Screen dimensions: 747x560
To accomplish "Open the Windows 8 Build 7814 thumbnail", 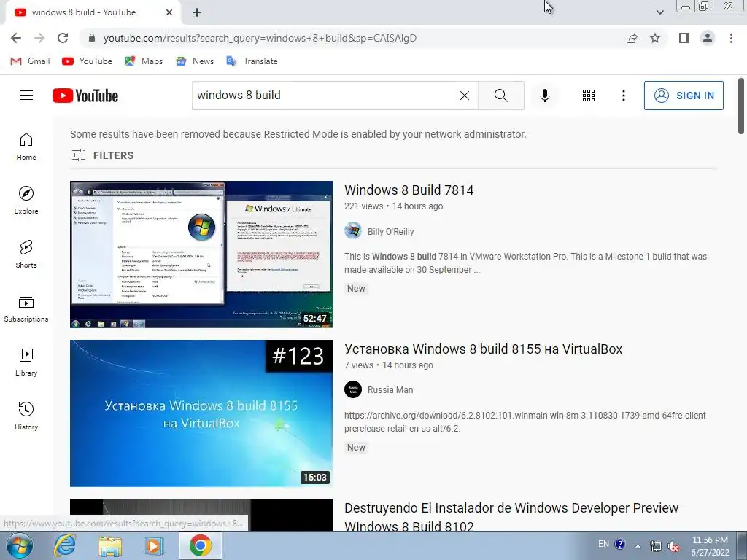I will point(201,254).
